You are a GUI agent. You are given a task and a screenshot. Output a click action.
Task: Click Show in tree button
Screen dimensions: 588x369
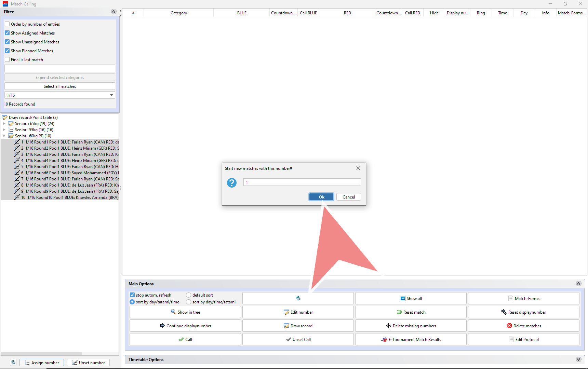[x=185, y=312]
